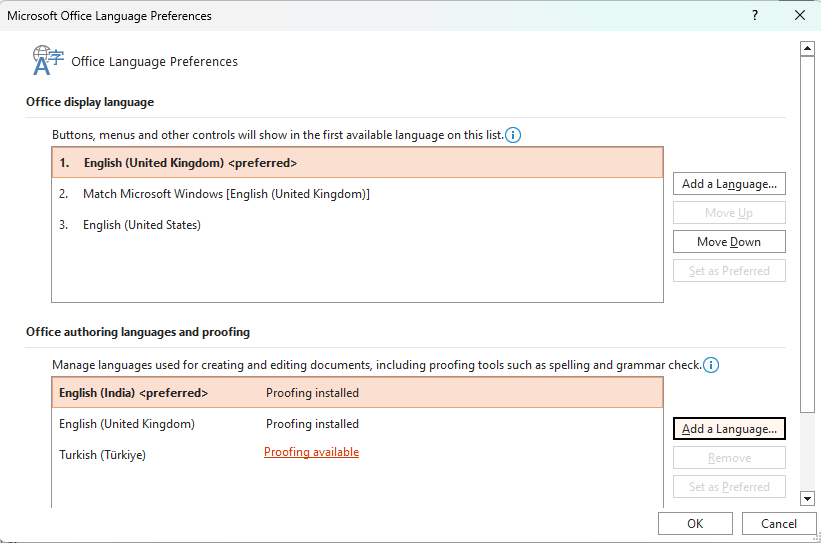Select Turkish (Türkiye) authoring language
Viewport: 821px width, 543px height.
pos(358,455)
